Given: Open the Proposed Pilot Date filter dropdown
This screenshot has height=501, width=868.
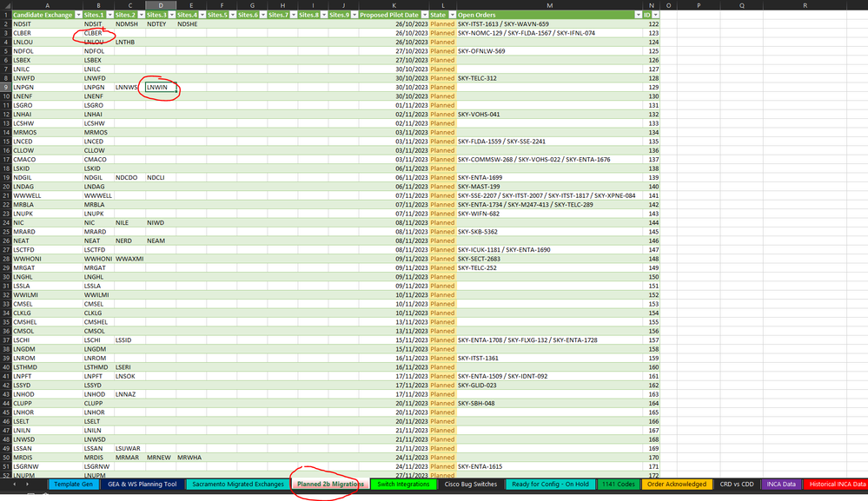Looking at the screenshot, I should click(x=425, y=15).
